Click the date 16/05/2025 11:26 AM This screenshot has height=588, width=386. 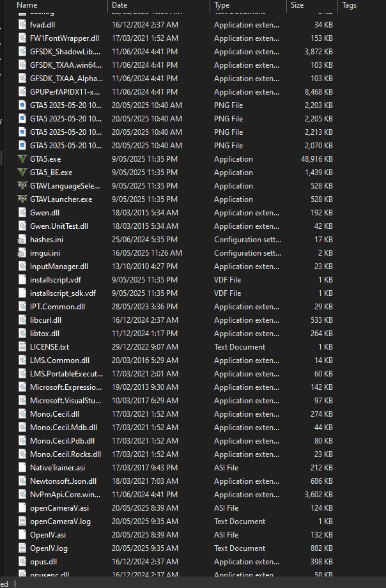[x=147, y=253]
